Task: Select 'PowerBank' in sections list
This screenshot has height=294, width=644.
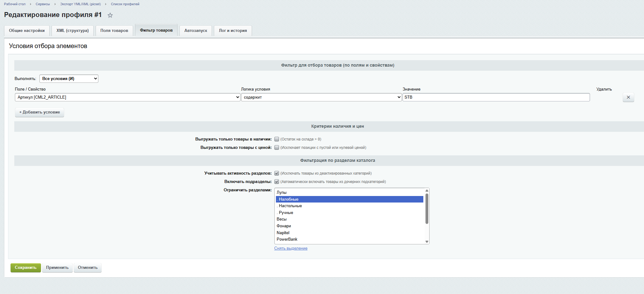Action: (350, 239)
